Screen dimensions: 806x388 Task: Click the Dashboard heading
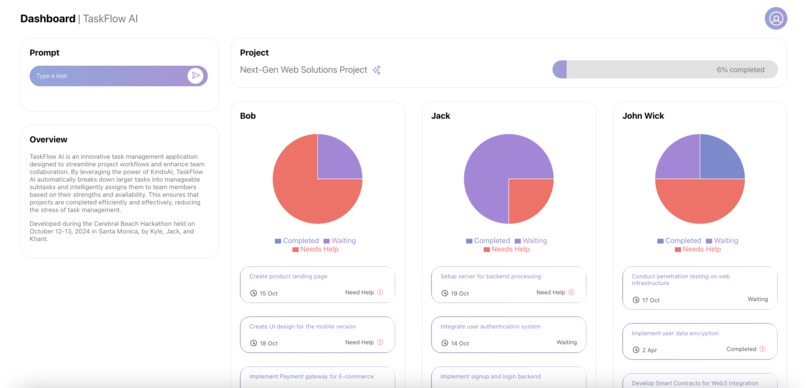click(48, 19)
